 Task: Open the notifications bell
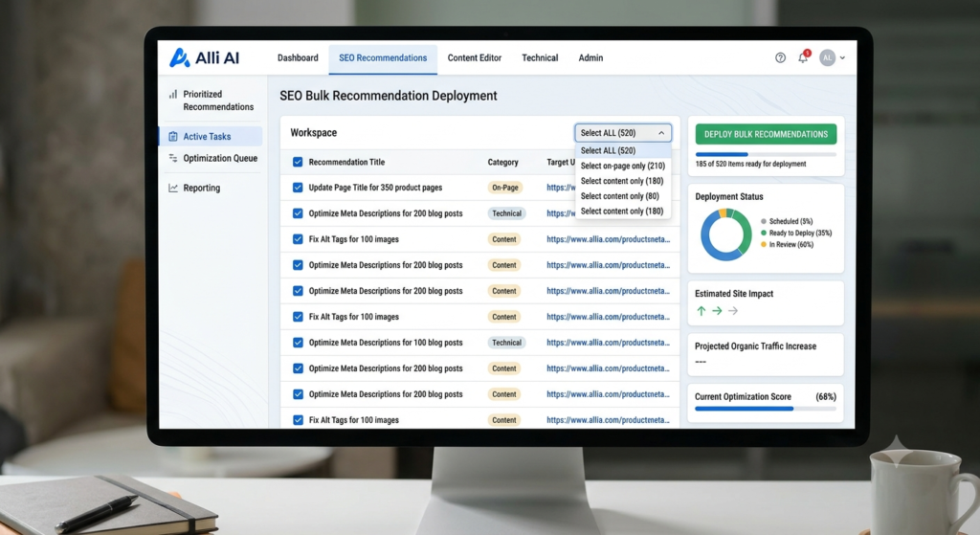(x=803, y=57)
